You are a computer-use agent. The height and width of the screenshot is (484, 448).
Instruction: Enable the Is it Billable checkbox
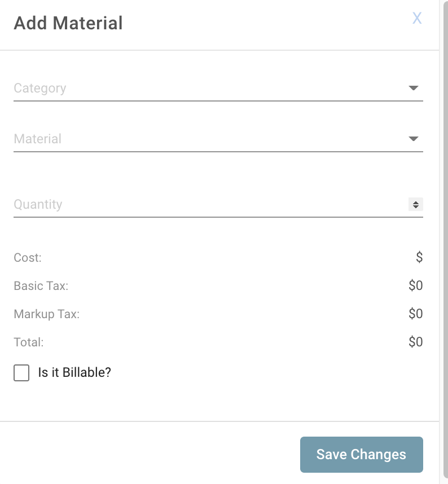(x=21, y=373)
